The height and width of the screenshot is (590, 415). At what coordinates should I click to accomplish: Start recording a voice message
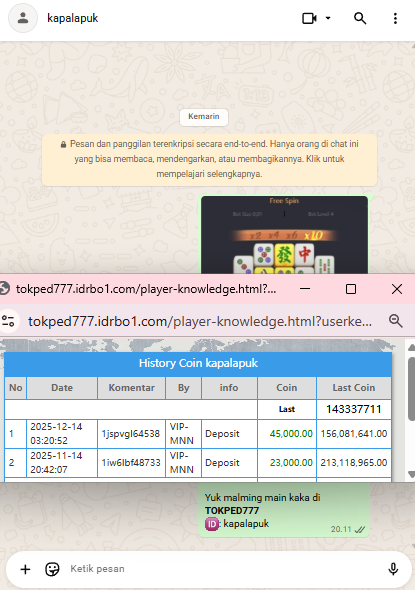(x=393, y=569)
